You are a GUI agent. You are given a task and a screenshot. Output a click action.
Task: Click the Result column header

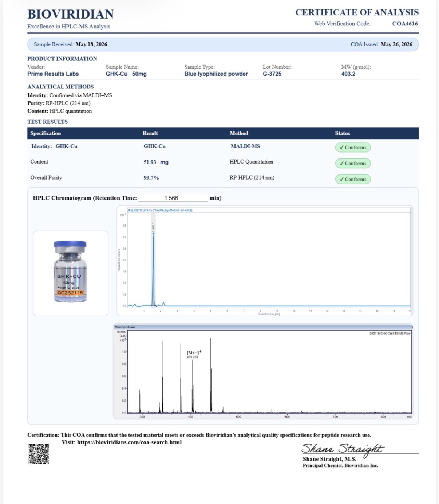pos(150,133)
